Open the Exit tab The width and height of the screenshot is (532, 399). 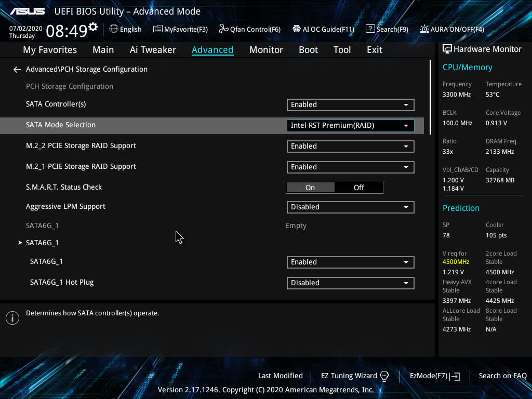point(375,50)
